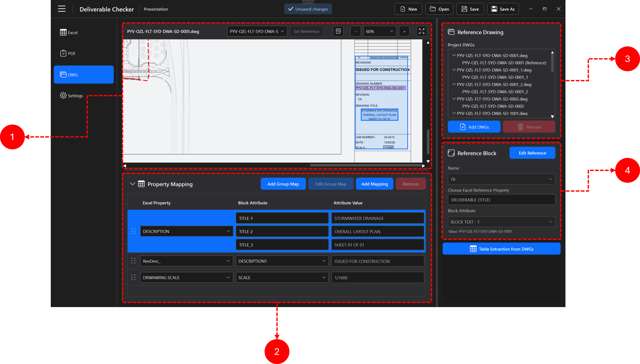
Task: Click the Unsaved changes status badge
Action: tap(308, 9)
